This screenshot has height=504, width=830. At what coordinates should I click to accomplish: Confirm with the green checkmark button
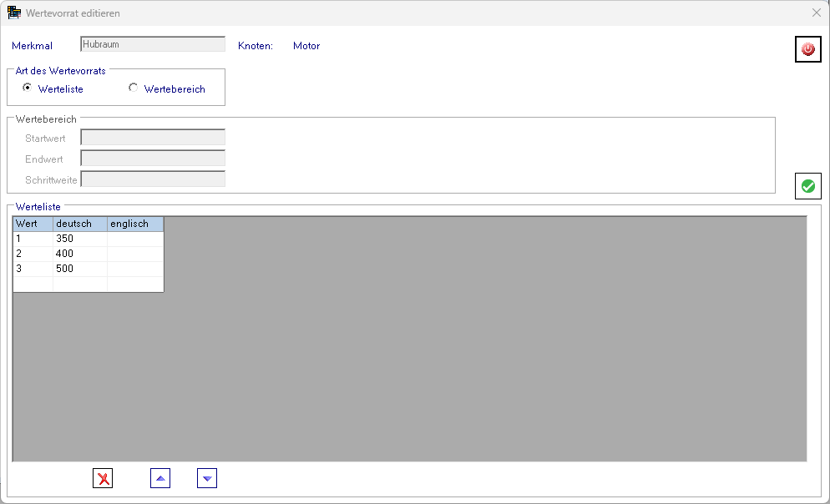(x=807, y=186)
